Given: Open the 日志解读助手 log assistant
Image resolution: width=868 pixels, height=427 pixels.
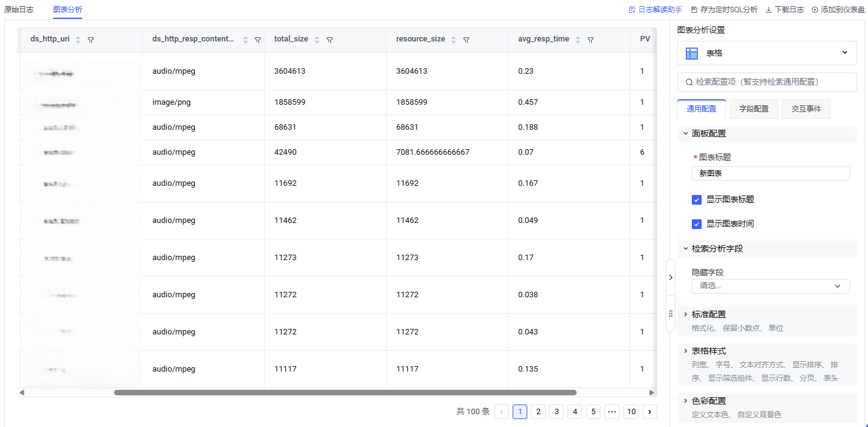Looking at the screenshot, I should tap(655, 10).
